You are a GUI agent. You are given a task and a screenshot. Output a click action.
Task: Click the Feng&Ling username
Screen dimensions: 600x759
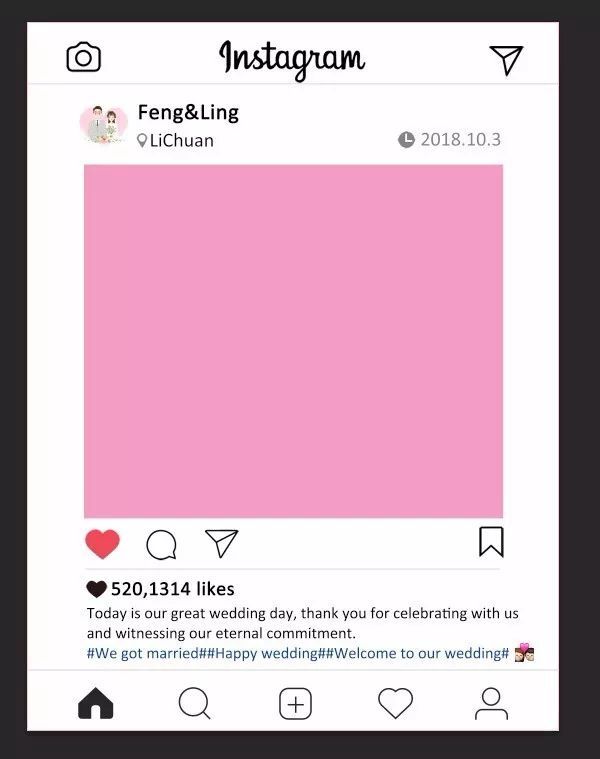(x=188, y=112)
